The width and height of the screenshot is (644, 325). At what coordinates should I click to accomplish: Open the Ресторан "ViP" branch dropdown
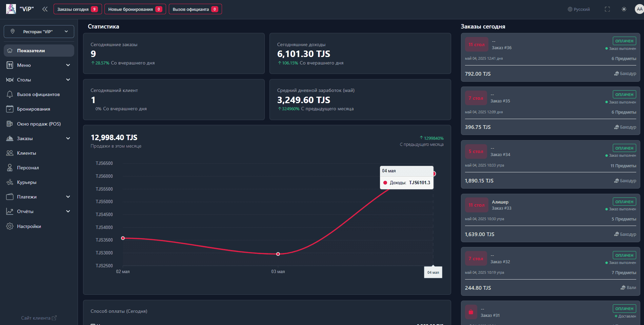click(x=39, y=32)
